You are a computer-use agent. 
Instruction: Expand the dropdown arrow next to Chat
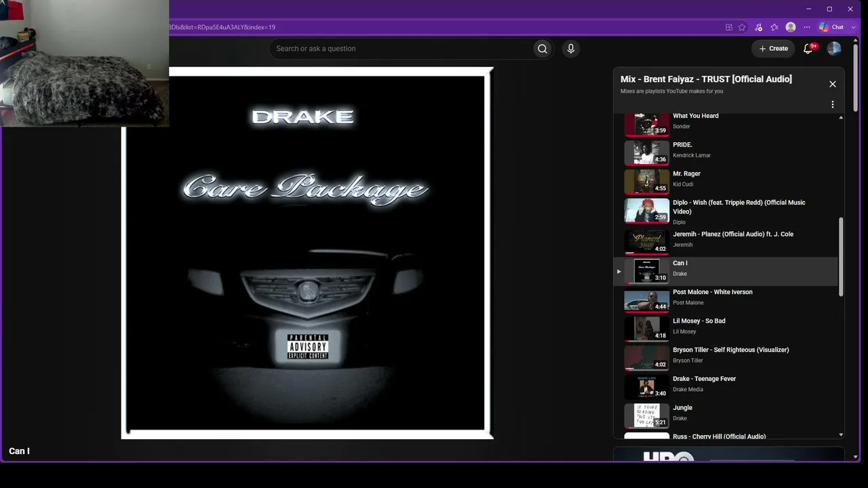[854, 27]
